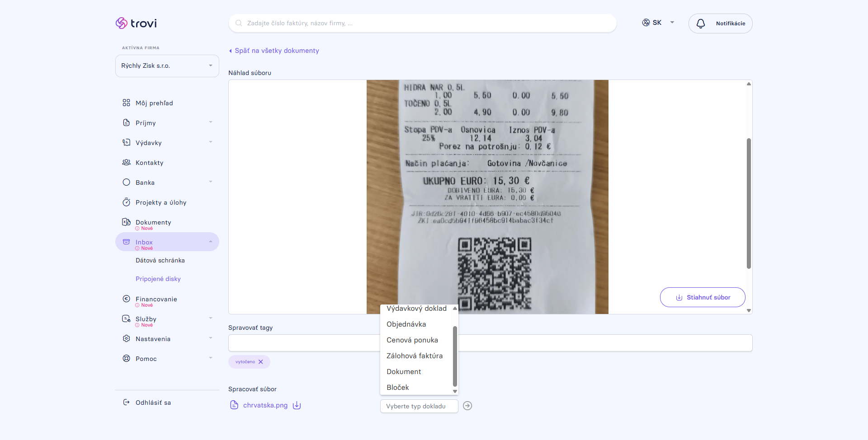Remove the vytočeno tag with X

click(261, 362)
